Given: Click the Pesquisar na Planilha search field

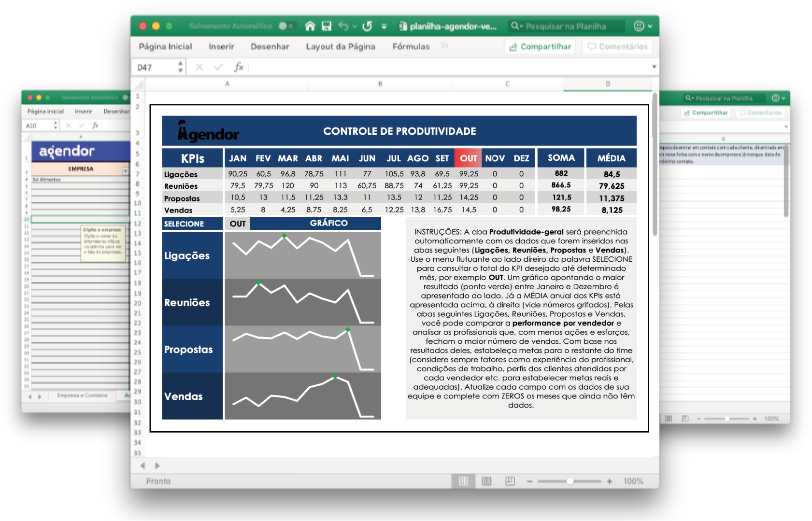Looking at the screenshot, I should tap(566, 26).
